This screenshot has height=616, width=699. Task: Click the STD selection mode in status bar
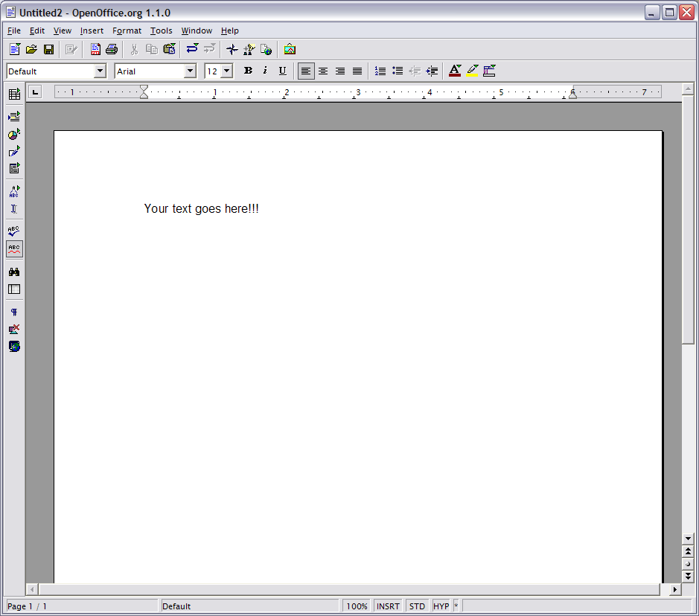tap(417, 606)
